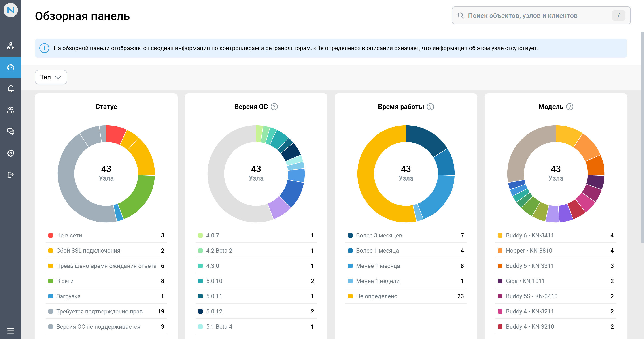The width and height of the screenshot is (644, 339).
Task: Click the search magnifier icon
Action: [461, 15]
